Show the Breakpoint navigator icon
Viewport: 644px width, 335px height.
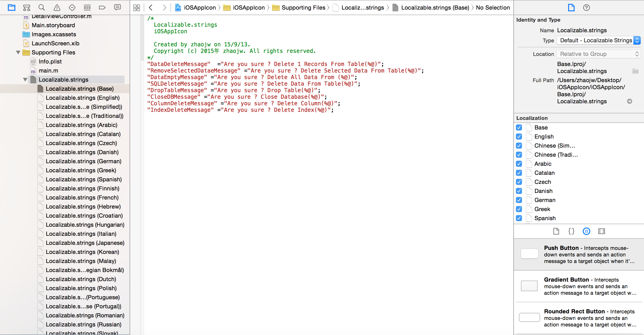pos(102,8)
